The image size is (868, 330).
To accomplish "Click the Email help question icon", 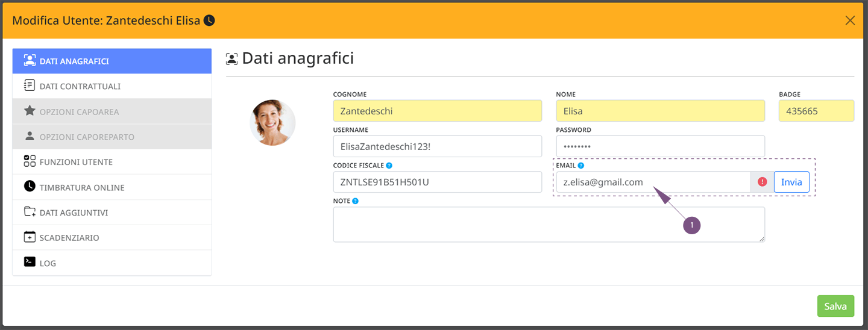I will click(581, 166).
